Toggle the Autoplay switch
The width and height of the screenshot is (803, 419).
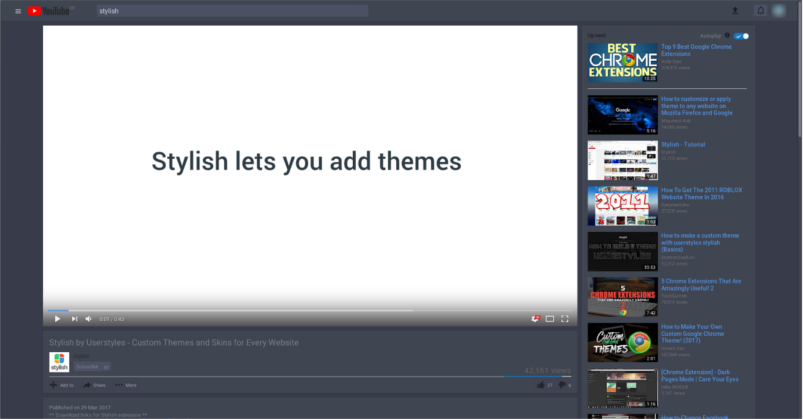pos(741,36)
